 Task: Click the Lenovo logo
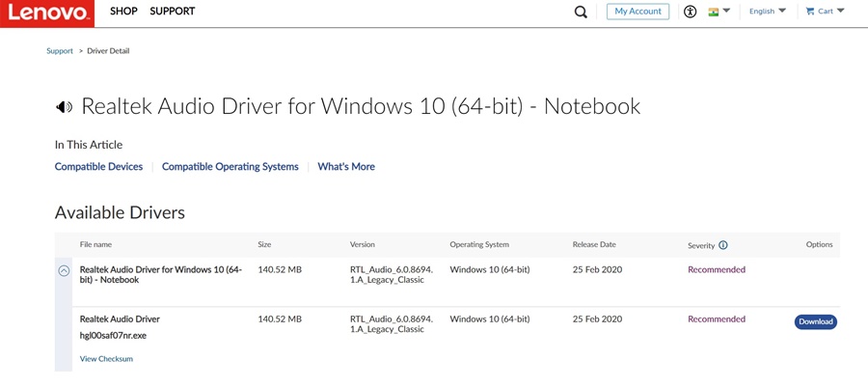click(47, 14)
